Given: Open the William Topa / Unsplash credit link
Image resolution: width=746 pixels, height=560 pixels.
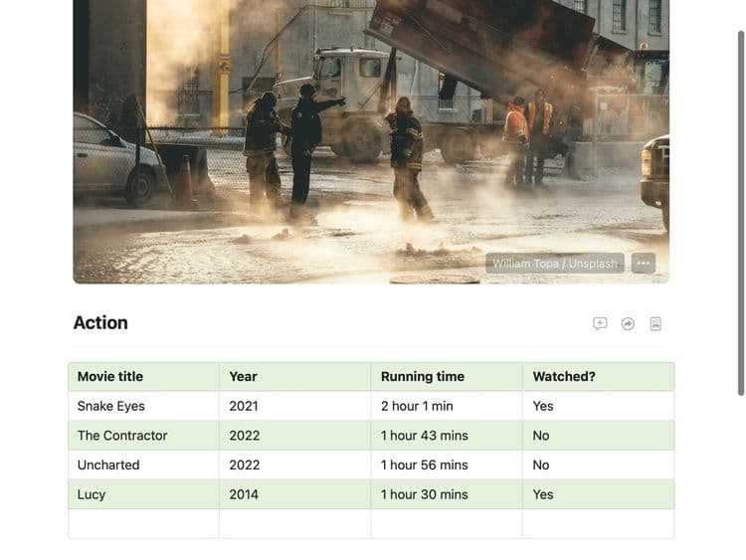Looking at the screenshot, I should click(x=555, y=264).
